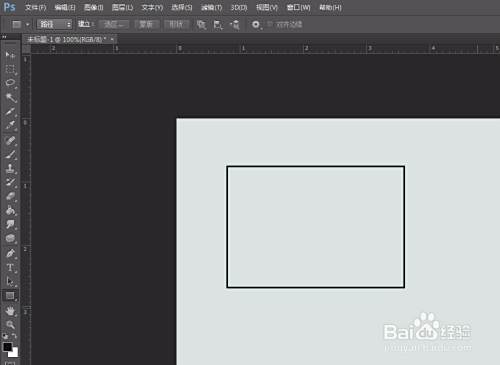
Task: Toggle the 对齐边缘 checkbox
Action: 270,24
